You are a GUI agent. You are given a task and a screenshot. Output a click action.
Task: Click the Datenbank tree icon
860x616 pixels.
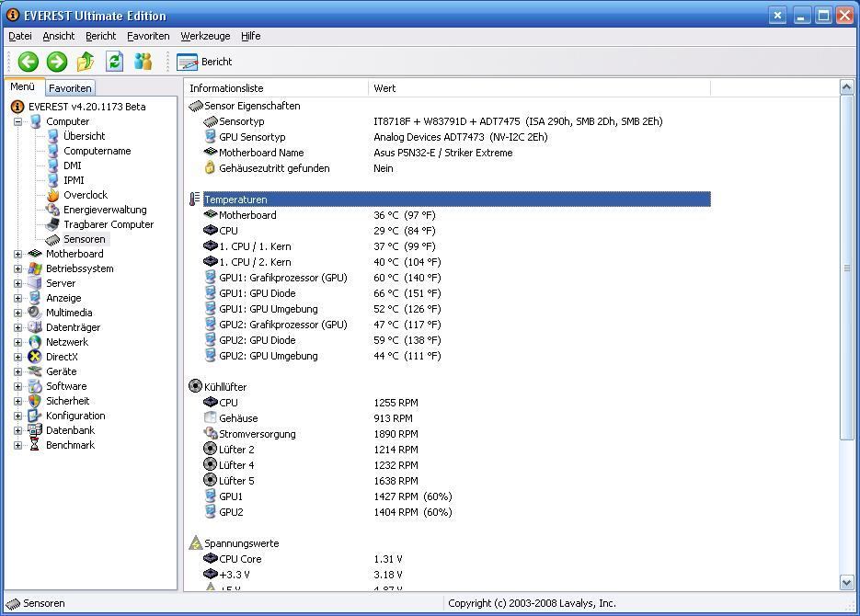(35, 430)
